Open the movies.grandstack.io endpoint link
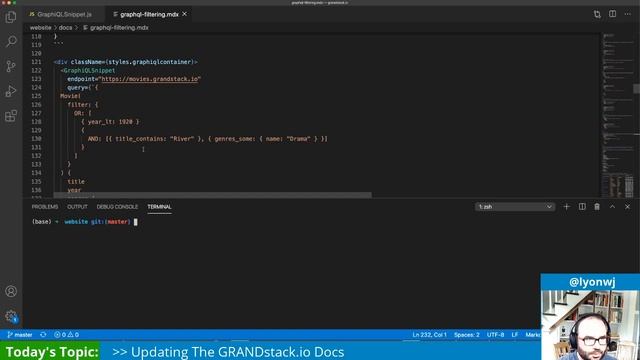Screen dimensions: 640x360 coord(149,79)
